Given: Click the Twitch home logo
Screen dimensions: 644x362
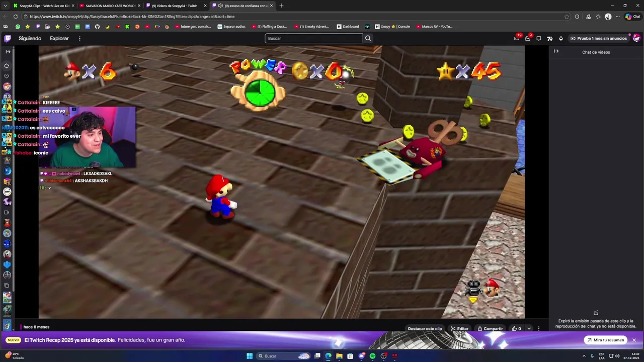Looking at the screenshot, I should coord(8,38).
